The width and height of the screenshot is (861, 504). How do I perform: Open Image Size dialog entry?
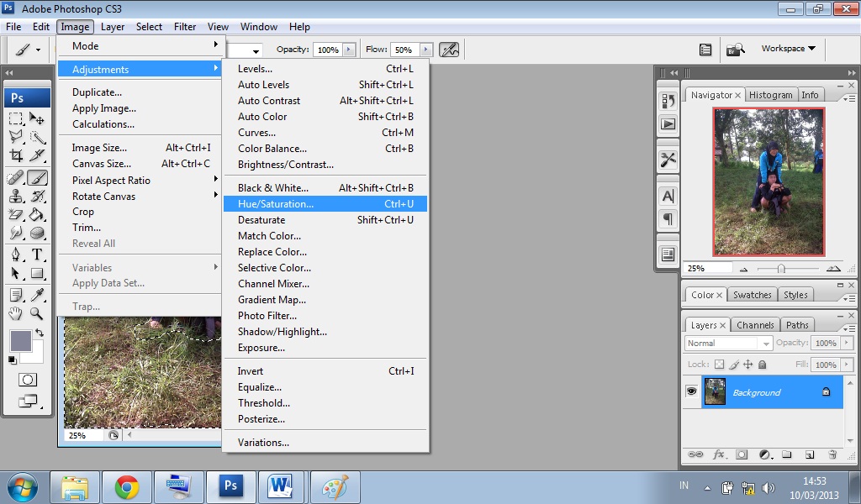pos(140,148)
